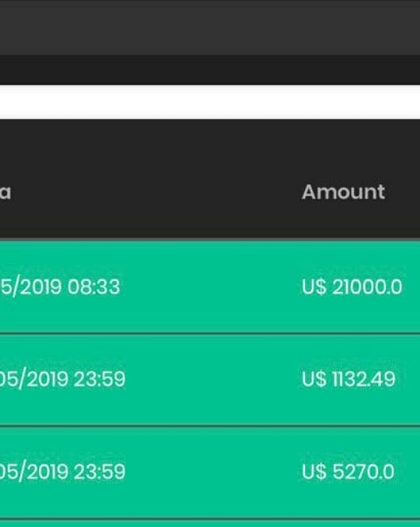The height and width of the screenshot is (527, 420).
Task: Open the transaction row containing U$ 5270.0
Action: tap(210, 473)
